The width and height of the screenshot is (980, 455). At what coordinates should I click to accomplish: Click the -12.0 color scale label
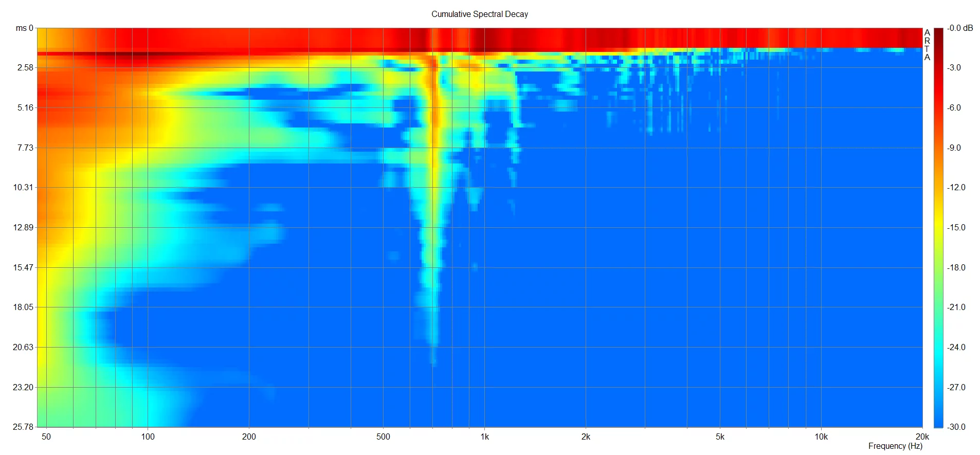pyautogui.click(x=956, y=187)
